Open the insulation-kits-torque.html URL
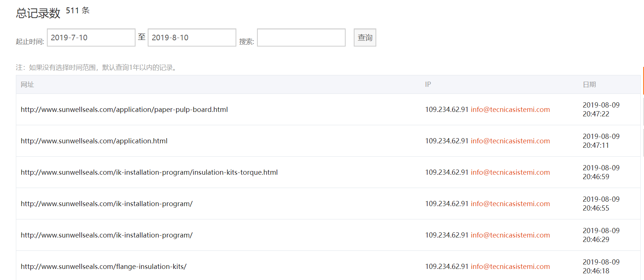644x280 pixels. tap(149, 173)
